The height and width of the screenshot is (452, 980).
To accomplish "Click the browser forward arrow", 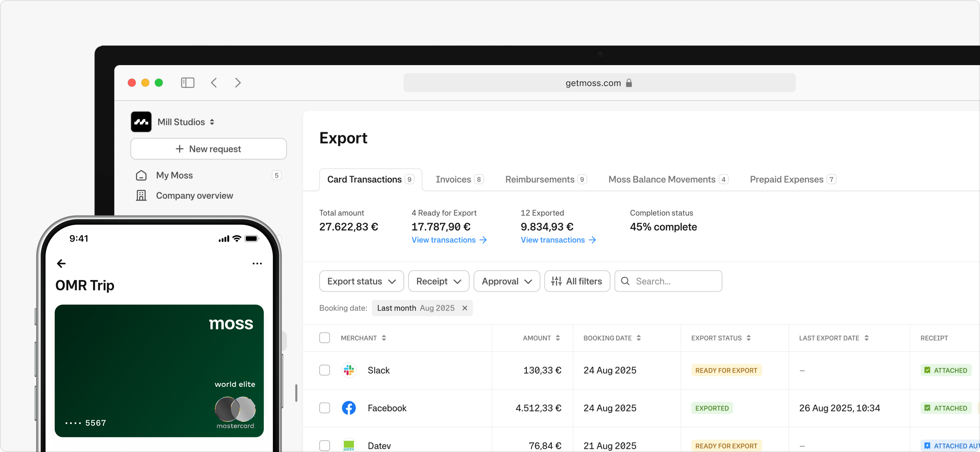I will tap(238, 83).
